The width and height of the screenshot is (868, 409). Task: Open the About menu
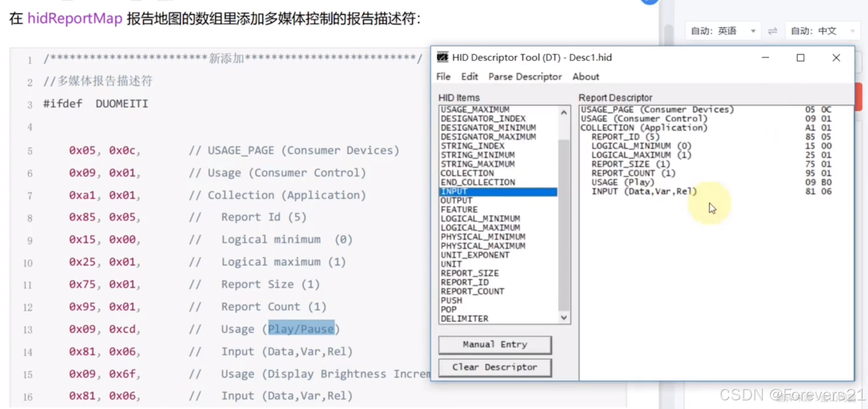click(585, 76)
